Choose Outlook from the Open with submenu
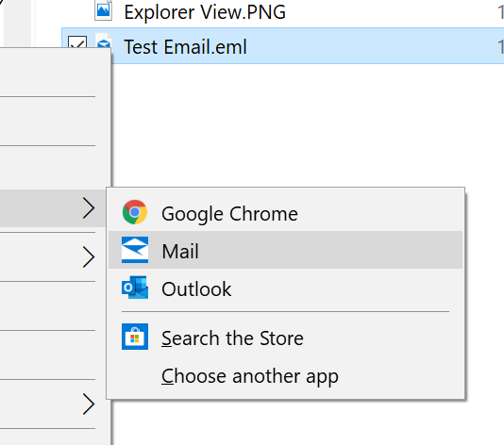The width and height of the screenshot is (504, 445). pos(285,288)
